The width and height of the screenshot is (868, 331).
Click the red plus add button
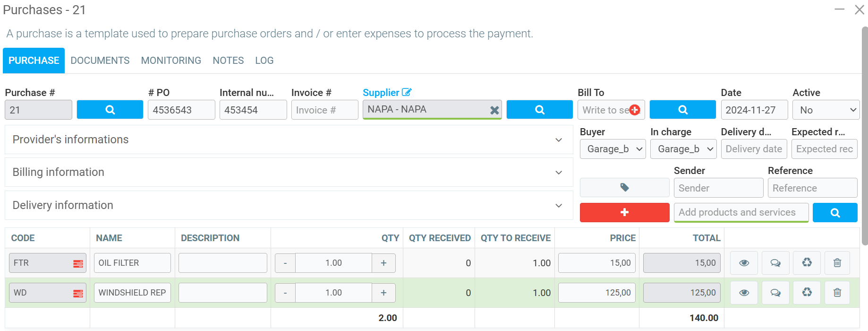point(624,212)
